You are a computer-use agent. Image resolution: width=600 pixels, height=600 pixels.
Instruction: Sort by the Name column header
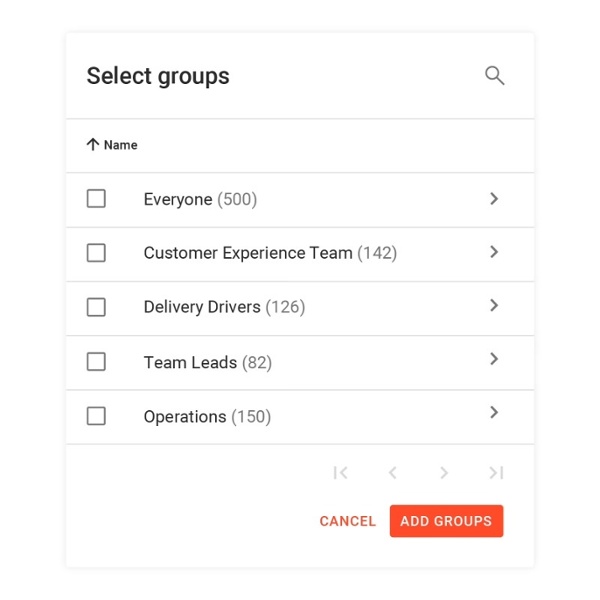pos(120,145)
